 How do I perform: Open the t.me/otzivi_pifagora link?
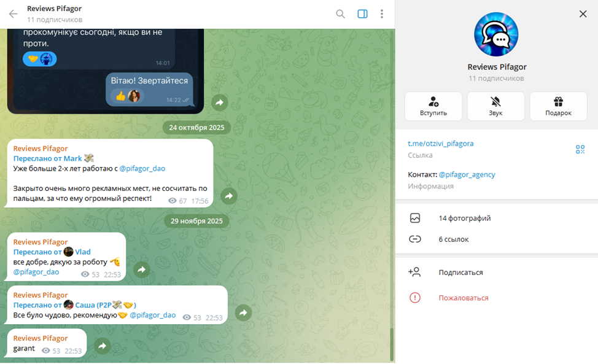pos(440,144)
